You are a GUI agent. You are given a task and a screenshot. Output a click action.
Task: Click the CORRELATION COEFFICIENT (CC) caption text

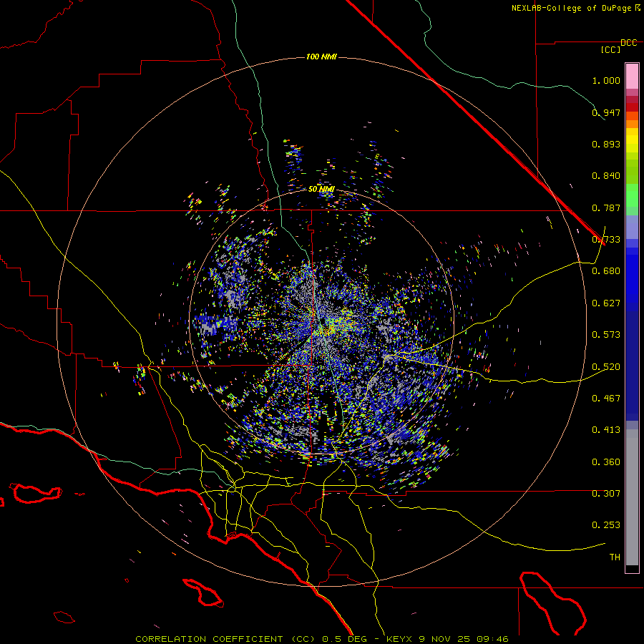coord(225,639)
